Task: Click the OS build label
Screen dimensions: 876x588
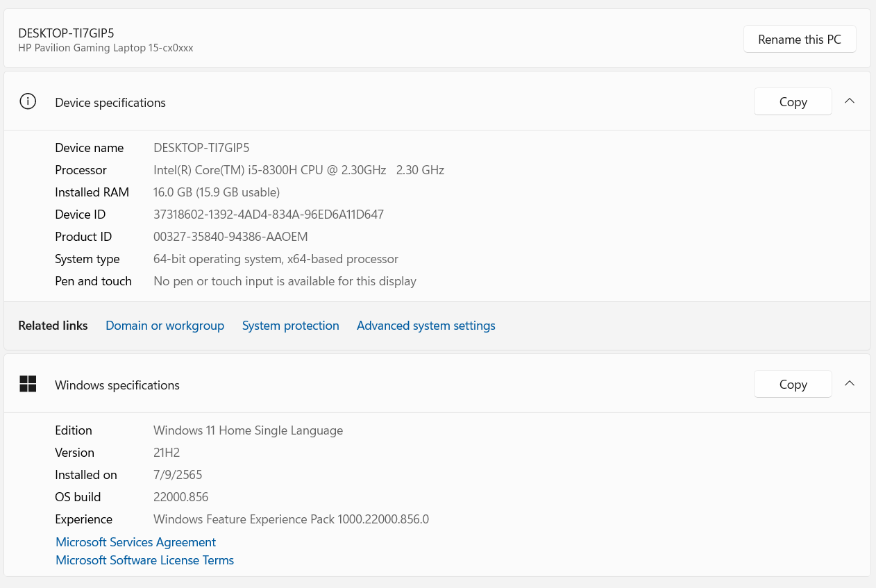Action: [78, 497]
